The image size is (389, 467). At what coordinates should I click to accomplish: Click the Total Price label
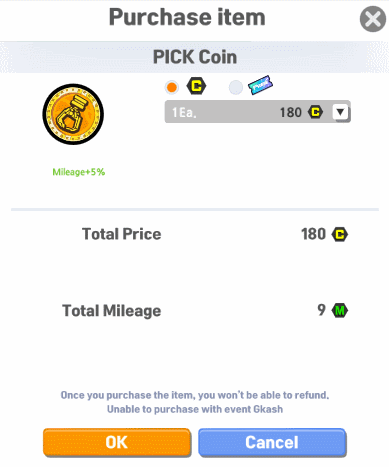pos(122,234)
